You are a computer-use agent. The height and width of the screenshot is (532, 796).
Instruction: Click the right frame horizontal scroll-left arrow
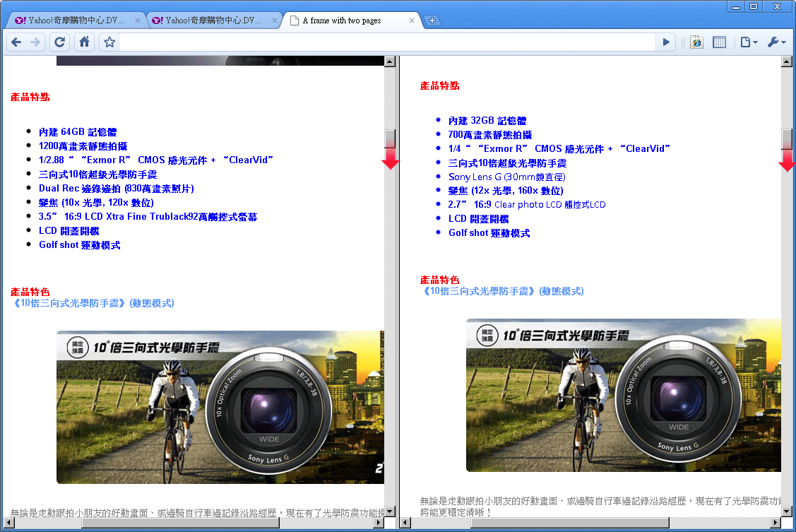pos(405,522)
